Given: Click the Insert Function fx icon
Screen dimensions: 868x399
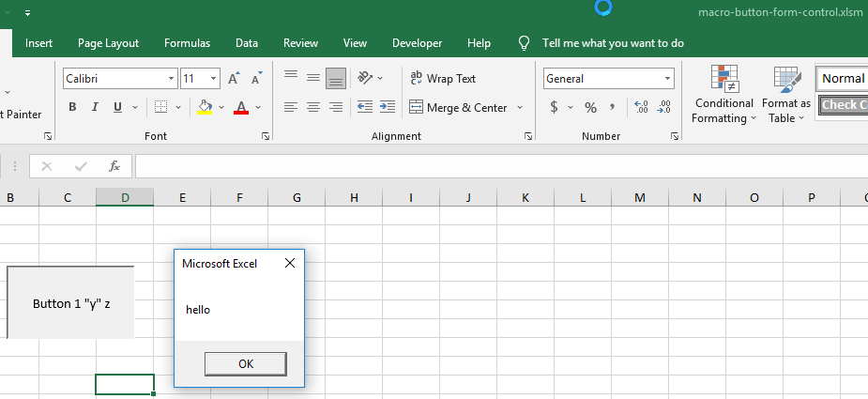Looking at the screenshot, I should pos(114,166).
